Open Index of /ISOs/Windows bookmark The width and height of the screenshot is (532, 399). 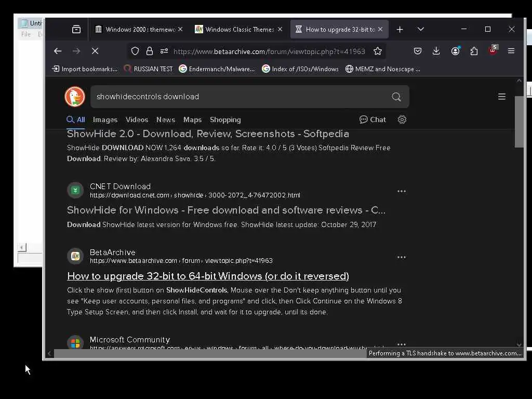click(x=300, y=69)
